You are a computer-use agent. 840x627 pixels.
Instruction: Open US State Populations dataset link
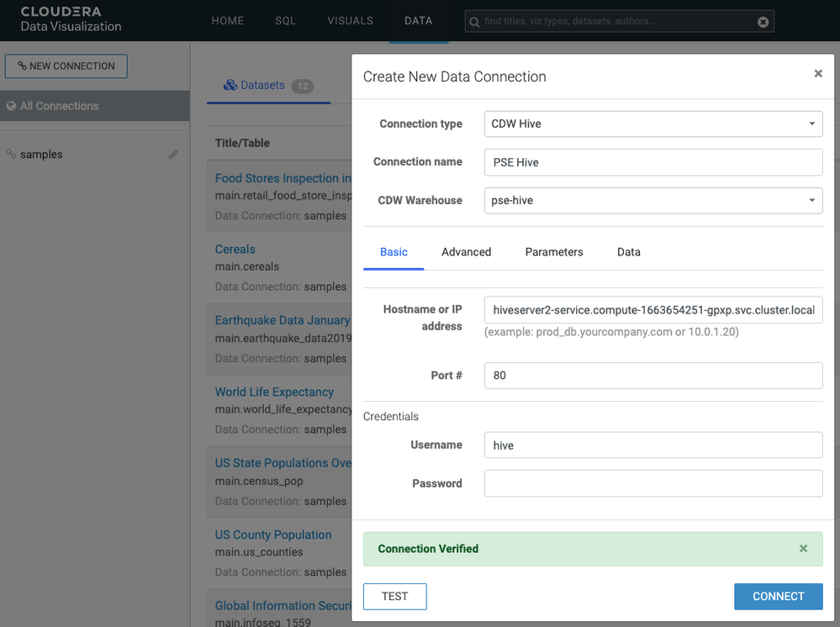click(x=283, y=462)
